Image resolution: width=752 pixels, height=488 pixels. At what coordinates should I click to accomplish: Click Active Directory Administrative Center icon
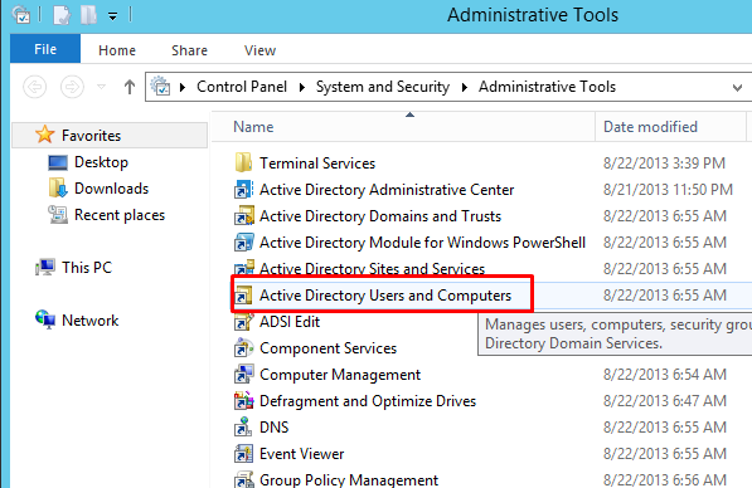[243, 190]
